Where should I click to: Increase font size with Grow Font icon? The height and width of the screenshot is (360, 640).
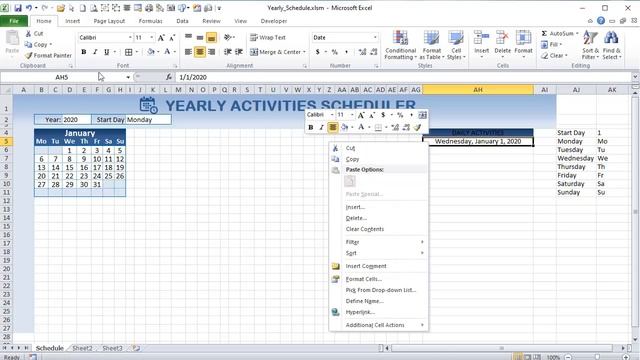(x=161, y=38)
